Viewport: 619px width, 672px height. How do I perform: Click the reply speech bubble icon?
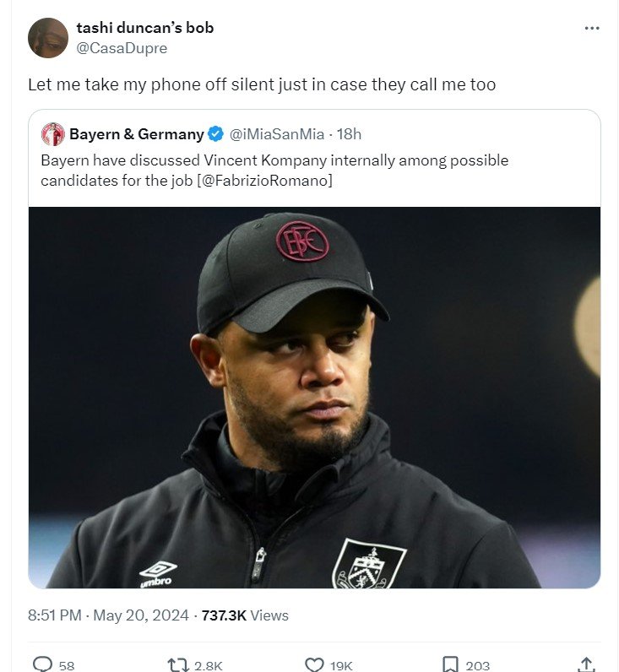pyautogui.click(x=43, y=664)
